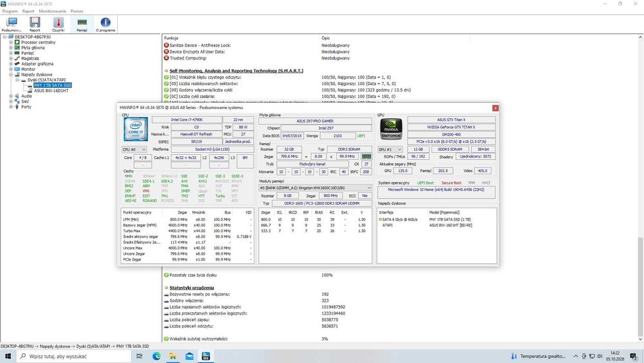Click the main panel vertical scrollbar thumb

tap(640, 286)
